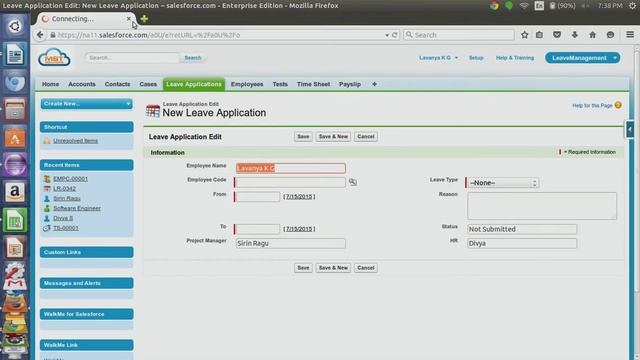Screen dimensions: 640x360
Task: Open the Help & Training link
Action: 515,58
